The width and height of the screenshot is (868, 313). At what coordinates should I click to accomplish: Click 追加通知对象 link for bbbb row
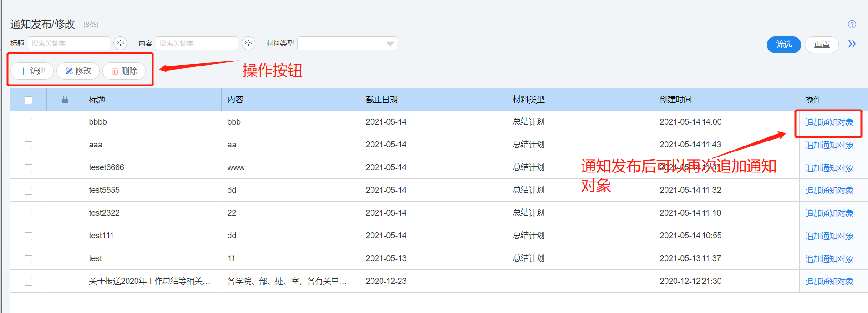[829, 122]
